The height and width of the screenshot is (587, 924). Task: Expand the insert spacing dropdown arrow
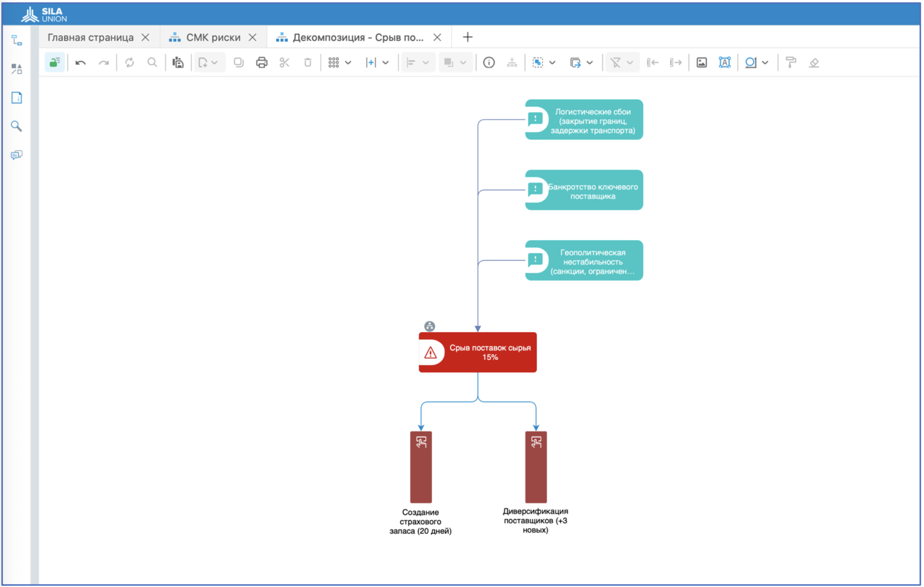pos(386,63)
